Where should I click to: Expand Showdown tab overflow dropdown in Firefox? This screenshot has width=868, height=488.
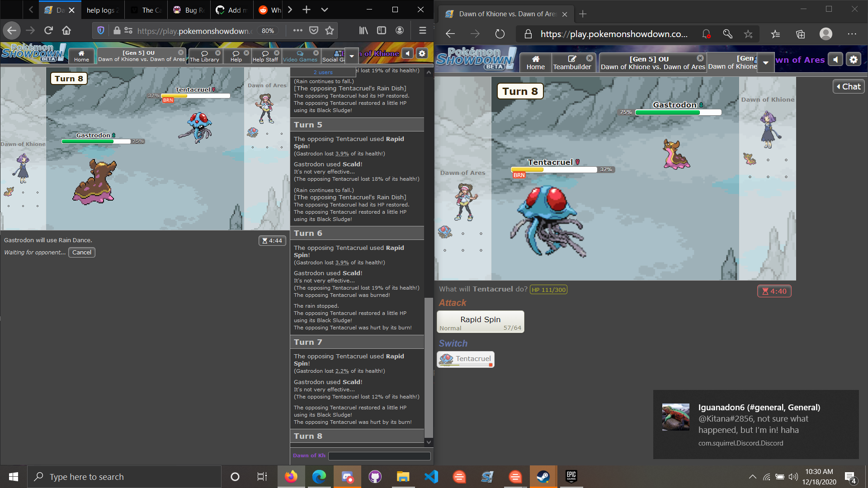352,56
